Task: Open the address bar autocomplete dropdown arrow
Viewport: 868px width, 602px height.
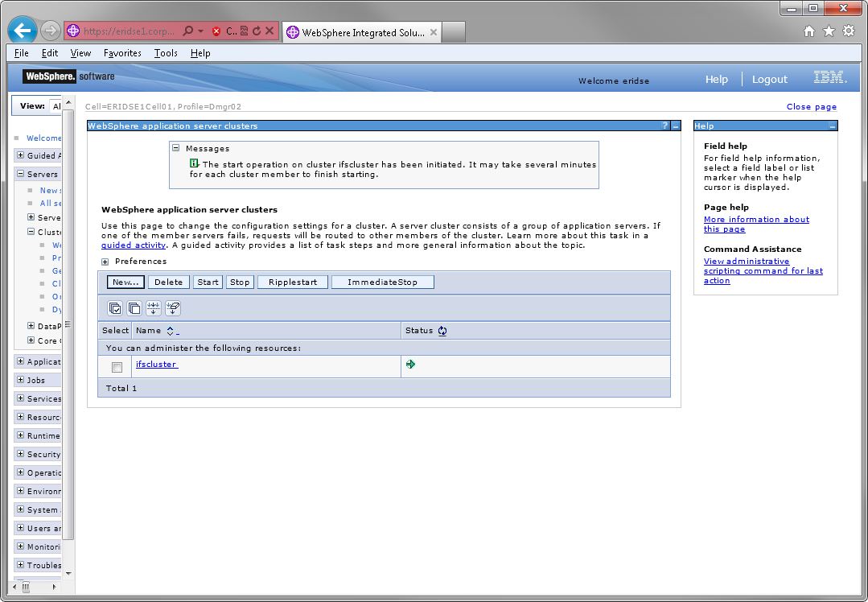Action: [201, 31]
